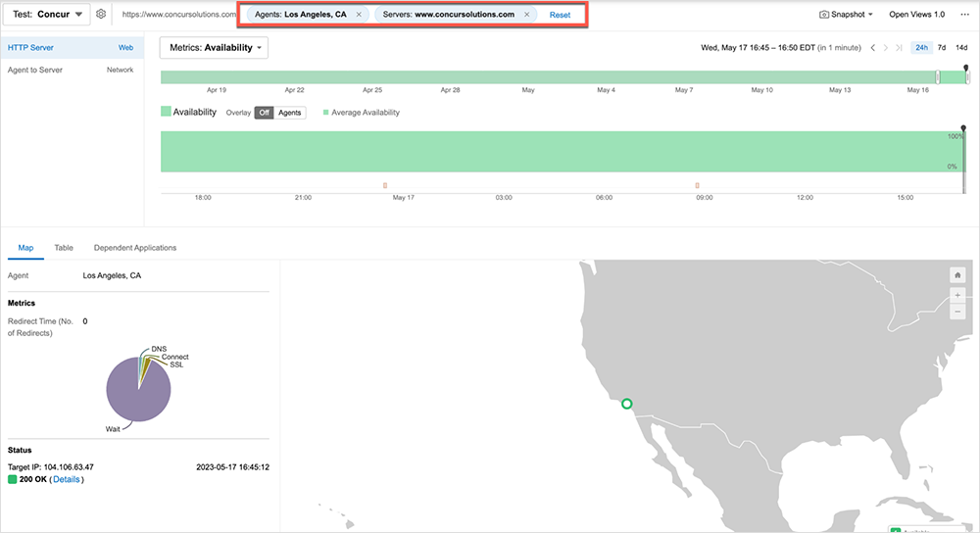Click the map home reset icon
This screenshot has height=533, width=980.
pos(957,275)
